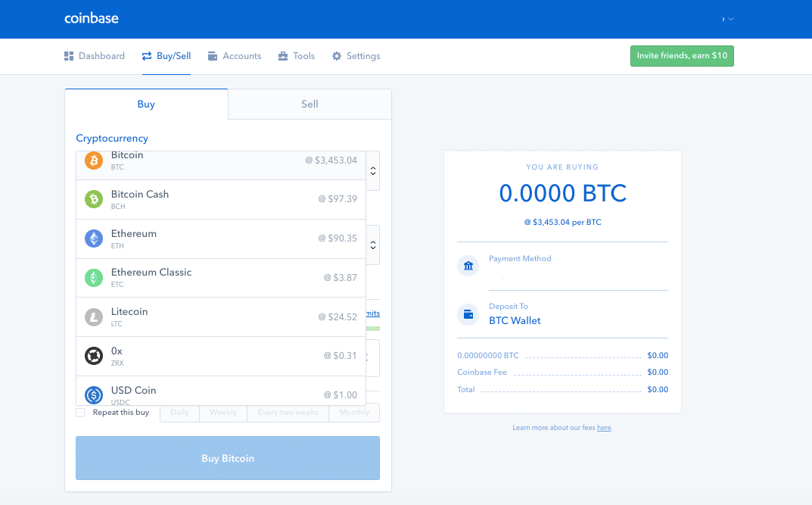
Task: Enable the Repeat this buy checkbox
Action: pyautogui.click(x=80, y=413)
